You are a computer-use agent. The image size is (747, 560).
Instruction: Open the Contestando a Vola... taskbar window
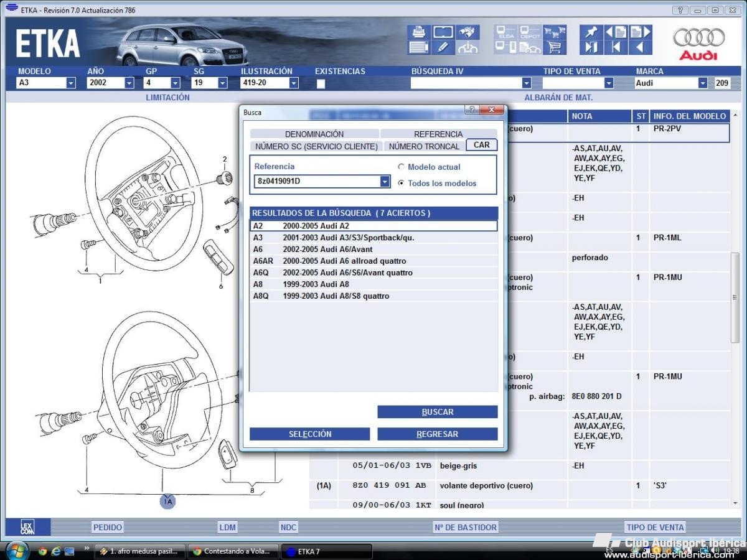point(232,551)
